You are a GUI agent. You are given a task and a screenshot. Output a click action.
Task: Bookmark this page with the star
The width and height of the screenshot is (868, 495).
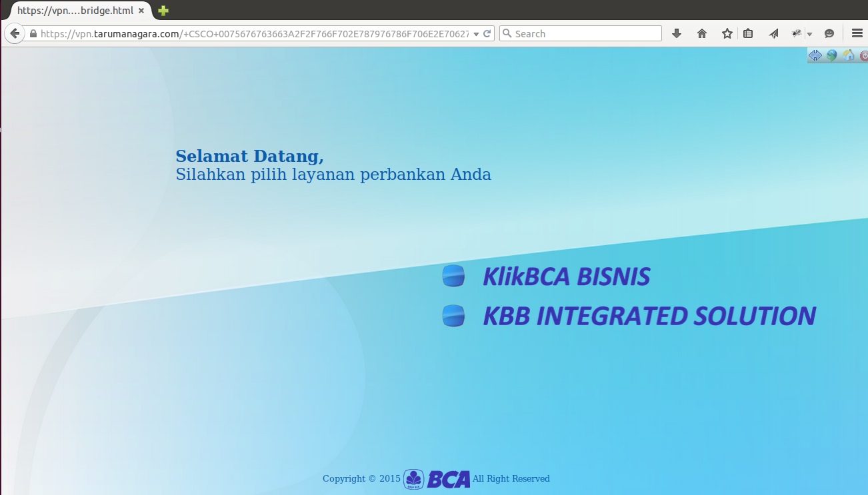[x=727, y=33]
